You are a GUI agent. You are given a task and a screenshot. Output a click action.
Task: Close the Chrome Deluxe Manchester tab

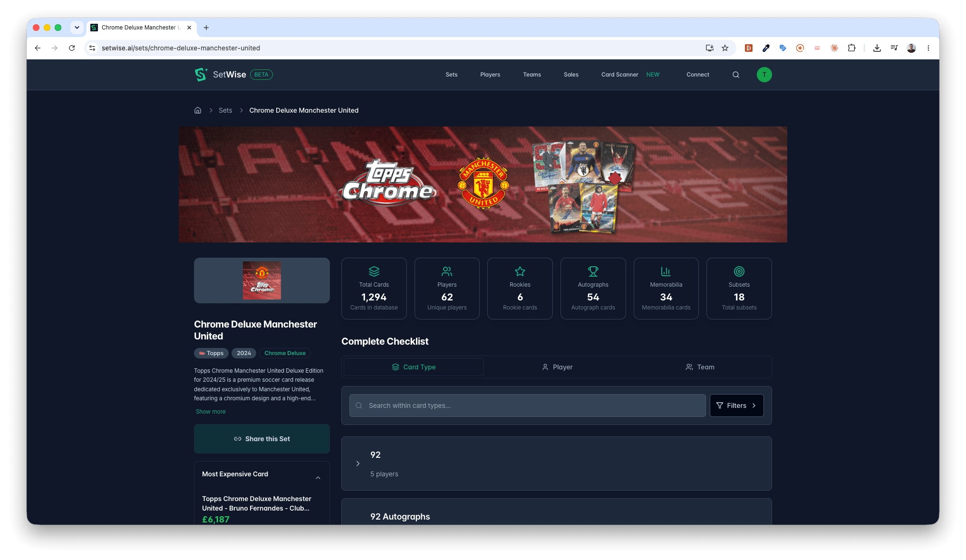[189, 28]
